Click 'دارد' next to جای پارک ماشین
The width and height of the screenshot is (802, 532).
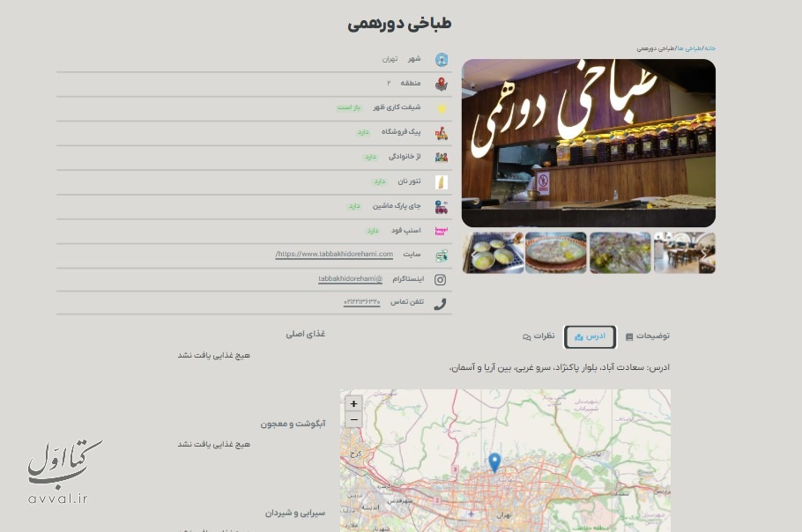point(354,206)
